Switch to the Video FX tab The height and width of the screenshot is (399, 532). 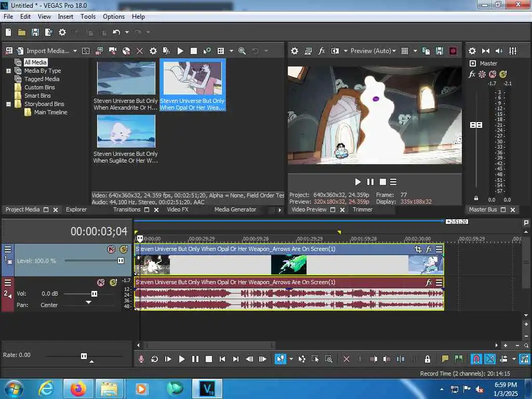point(178,210)
